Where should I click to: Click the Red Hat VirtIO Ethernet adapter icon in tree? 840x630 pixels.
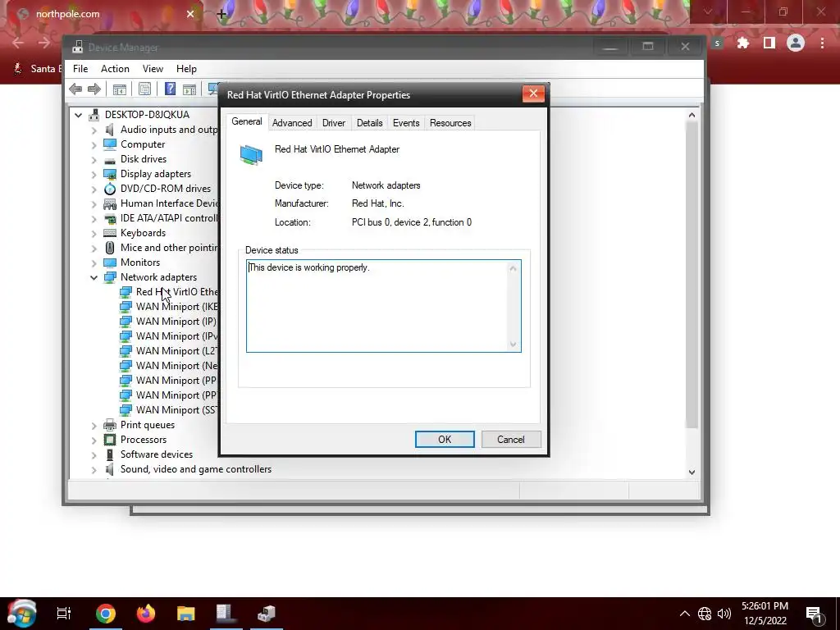(126, 292)
